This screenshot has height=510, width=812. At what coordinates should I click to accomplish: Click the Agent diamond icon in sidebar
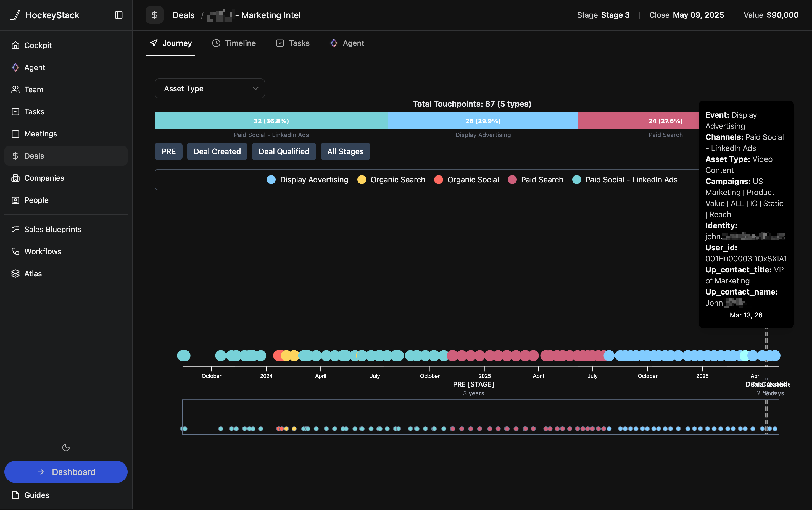[x=15, y=67]
